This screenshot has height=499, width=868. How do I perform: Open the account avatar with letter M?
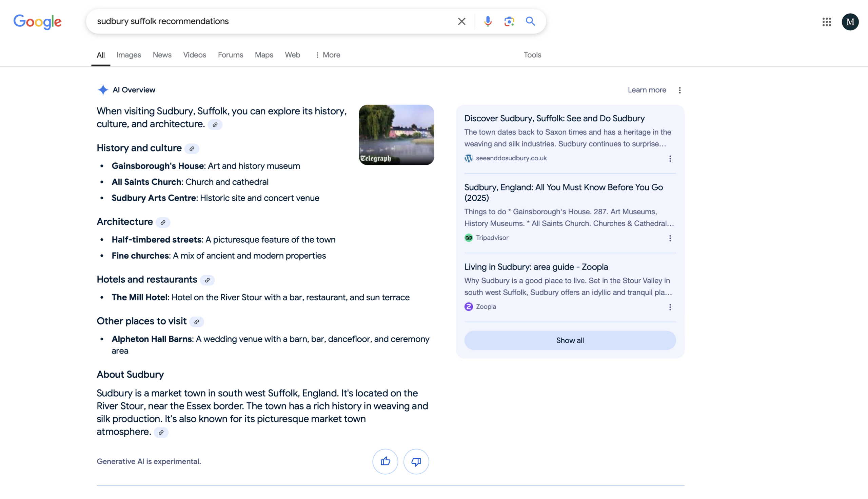(x=850, y=22)
